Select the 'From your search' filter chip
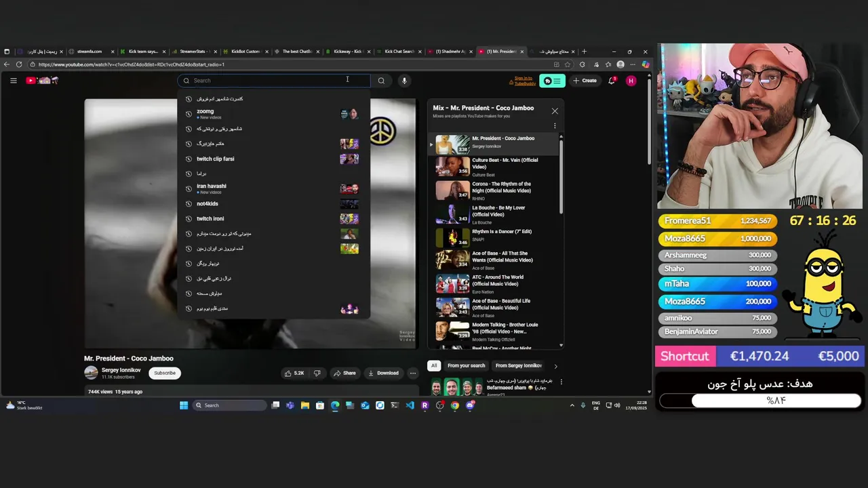This screenshot has width=868, height=488. [467, 366]
